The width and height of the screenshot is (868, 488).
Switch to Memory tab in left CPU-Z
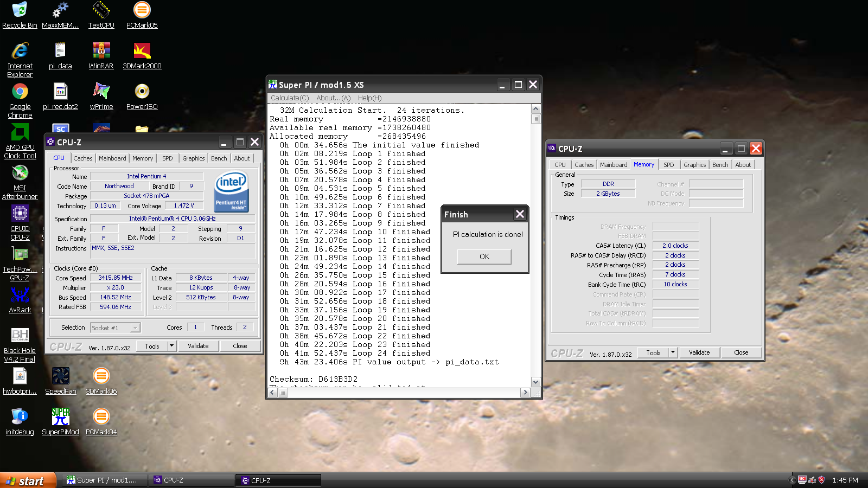[x=143, y=158]
